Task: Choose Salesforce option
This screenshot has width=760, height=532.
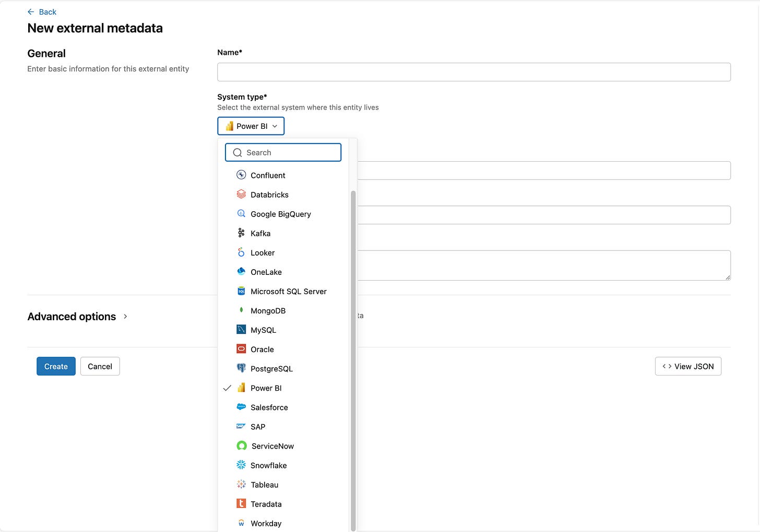Action: pyautogui.click(x=283, y=407)
